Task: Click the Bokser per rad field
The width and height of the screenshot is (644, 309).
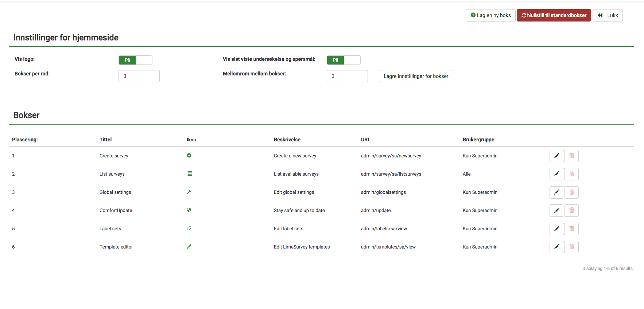Action: coord(139,76)
